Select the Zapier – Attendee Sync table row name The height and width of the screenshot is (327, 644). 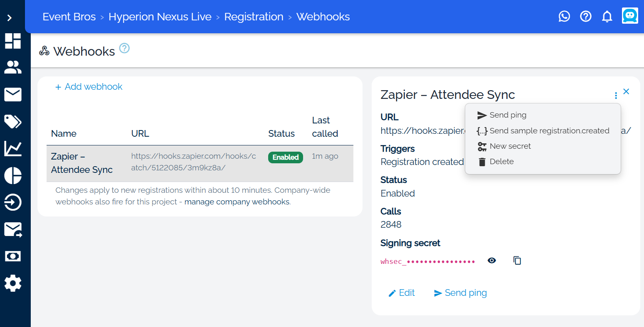[x=82, y=163]
